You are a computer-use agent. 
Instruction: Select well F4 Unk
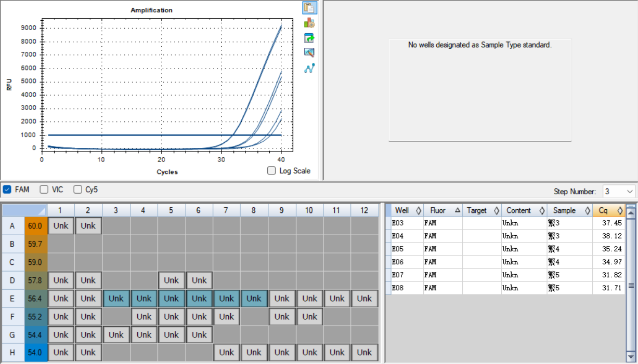(x=144, y=317)
